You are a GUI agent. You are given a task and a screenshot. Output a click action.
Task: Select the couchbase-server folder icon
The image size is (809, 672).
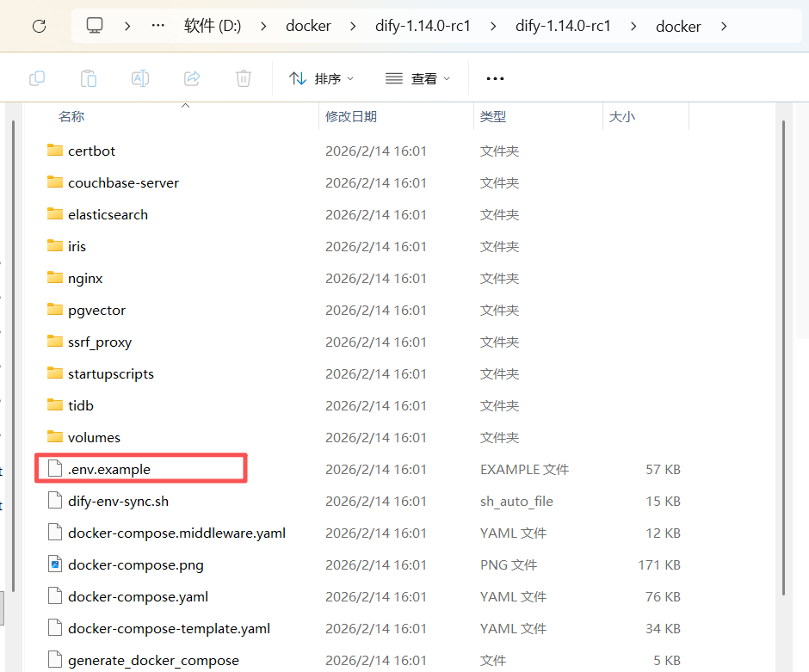coord(55,182)
